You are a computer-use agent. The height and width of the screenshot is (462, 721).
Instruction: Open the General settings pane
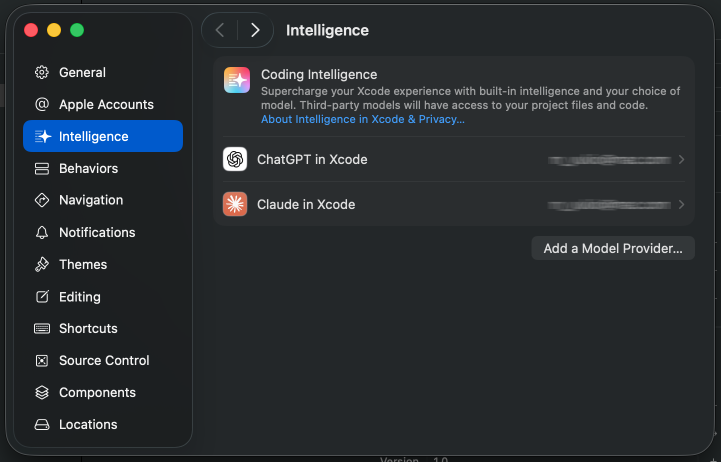pyautogui.click(x=103, y=72)
